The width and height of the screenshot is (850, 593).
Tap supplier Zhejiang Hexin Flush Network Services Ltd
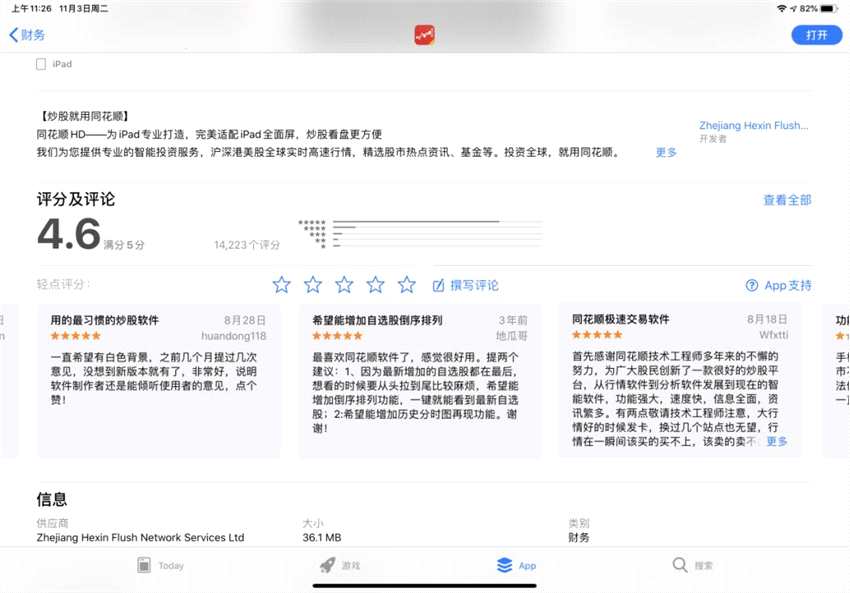(x=140, y=538)
